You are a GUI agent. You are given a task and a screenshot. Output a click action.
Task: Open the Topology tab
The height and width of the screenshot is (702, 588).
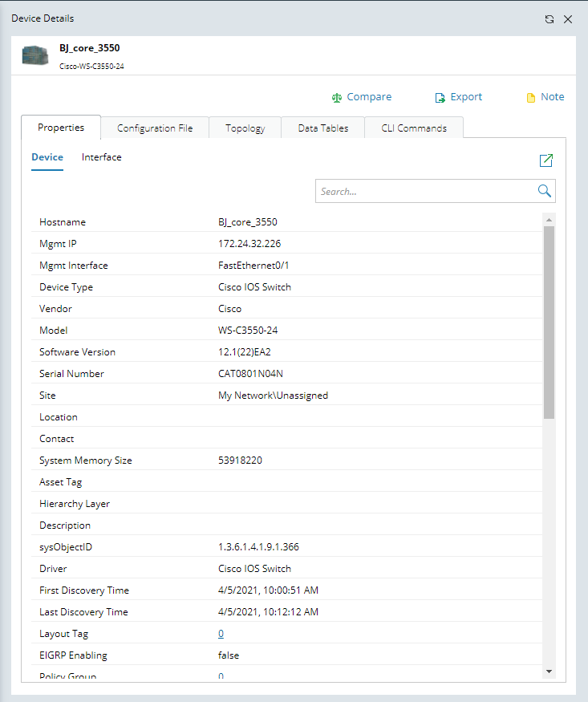coord(245,128)
